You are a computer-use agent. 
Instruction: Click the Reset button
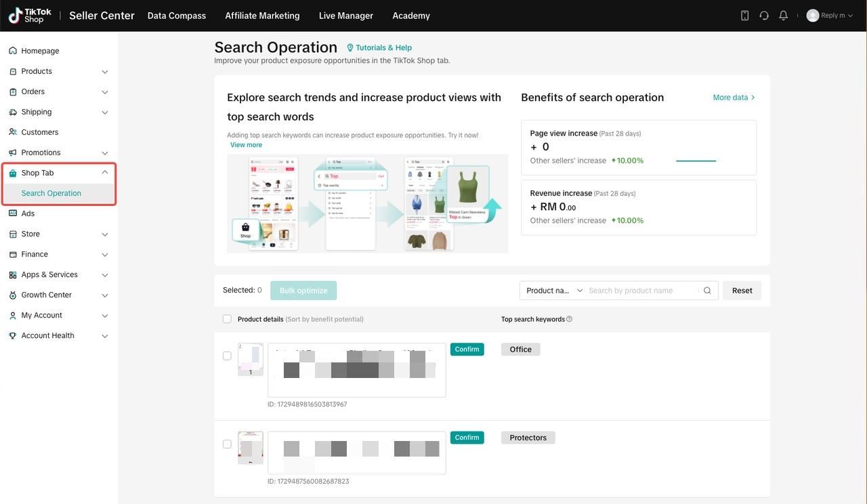coord(742,291)
